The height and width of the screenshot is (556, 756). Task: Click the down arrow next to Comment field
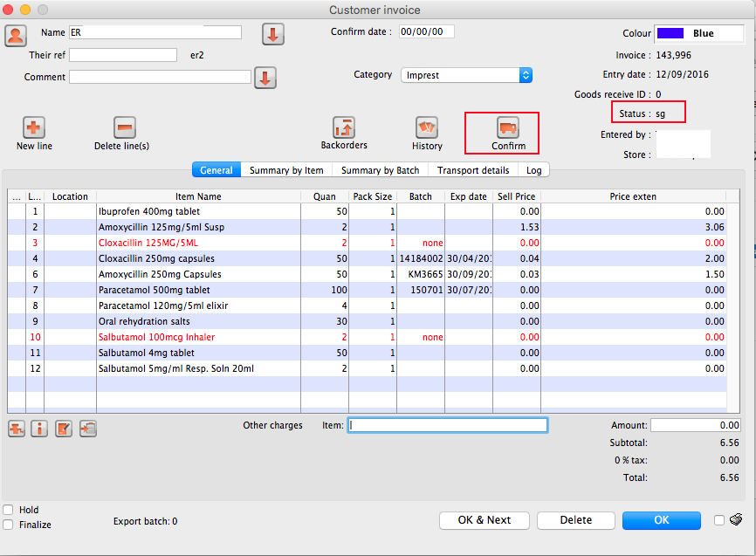pyautogui.click(x=265, y=77)
